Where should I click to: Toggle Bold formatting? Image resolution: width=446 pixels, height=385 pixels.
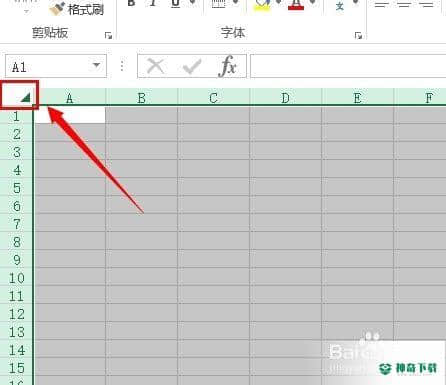point(132,3)
